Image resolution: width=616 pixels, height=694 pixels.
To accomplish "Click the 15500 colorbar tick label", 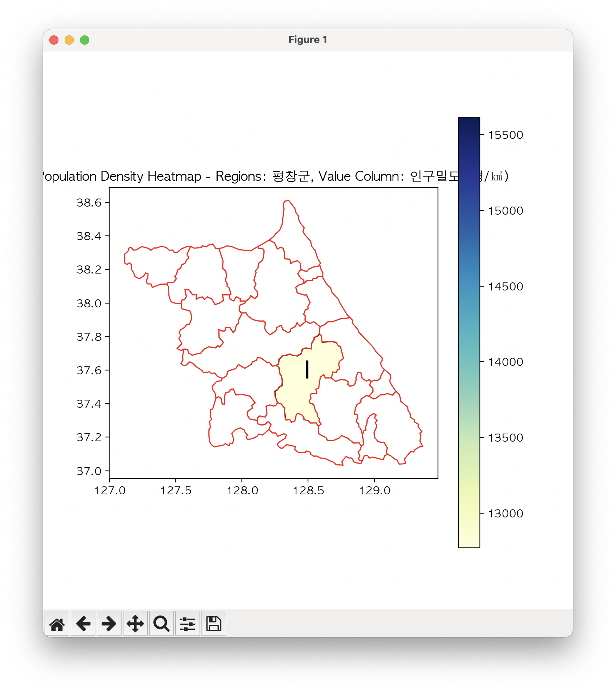I will 506,135.
